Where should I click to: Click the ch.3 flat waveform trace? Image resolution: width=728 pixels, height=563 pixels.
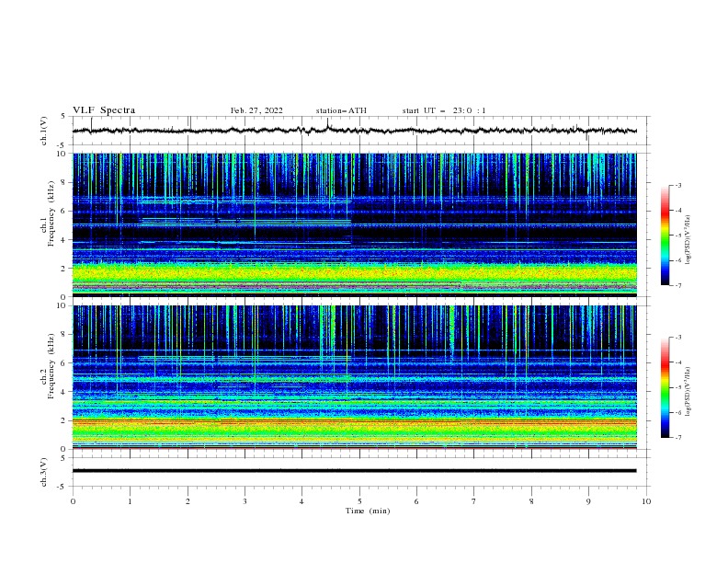354,471
